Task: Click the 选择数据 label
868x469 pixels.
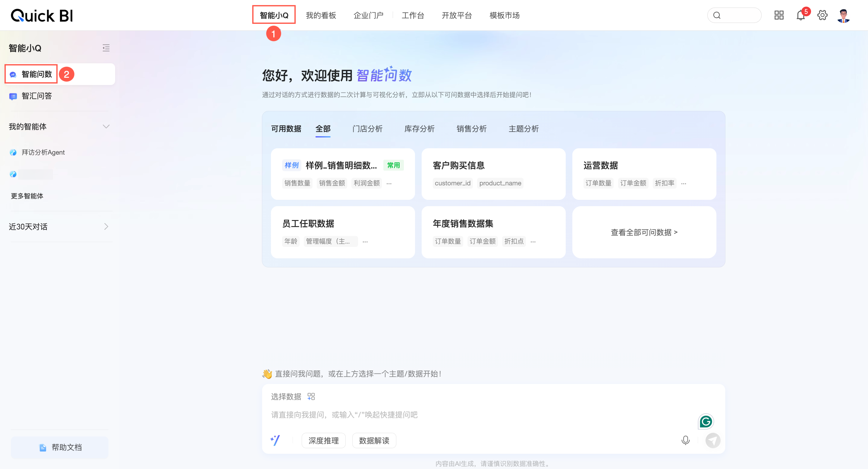Action: pos(286,397)
